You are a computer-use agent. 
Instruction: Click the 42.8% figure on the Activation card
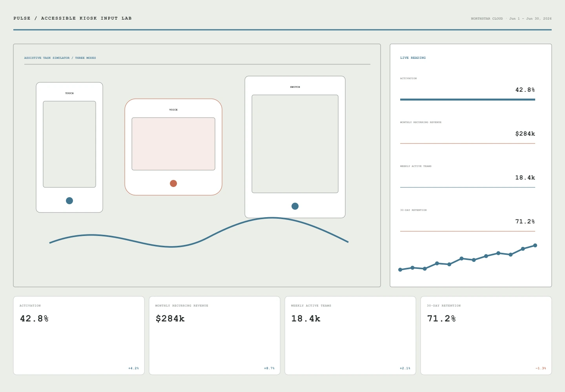[x=34, y=319]
